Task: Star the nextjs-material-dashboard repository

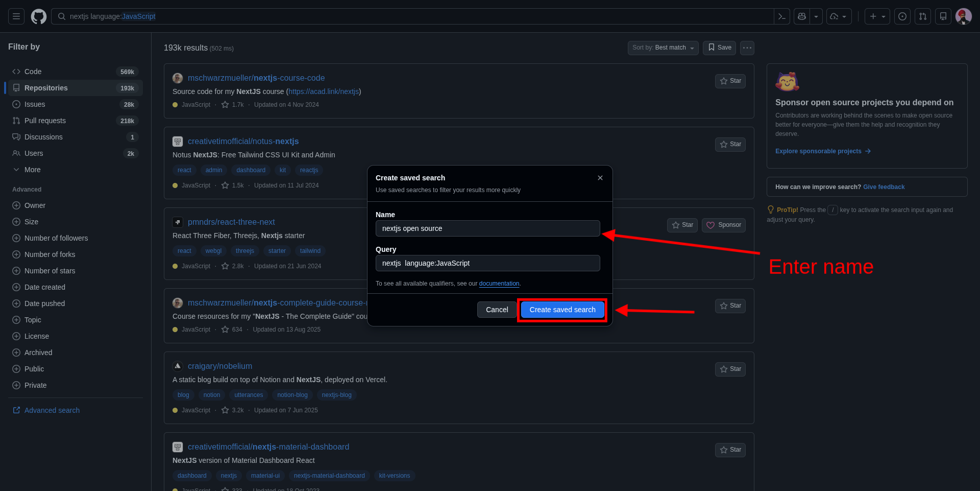Action: (730, 450)
